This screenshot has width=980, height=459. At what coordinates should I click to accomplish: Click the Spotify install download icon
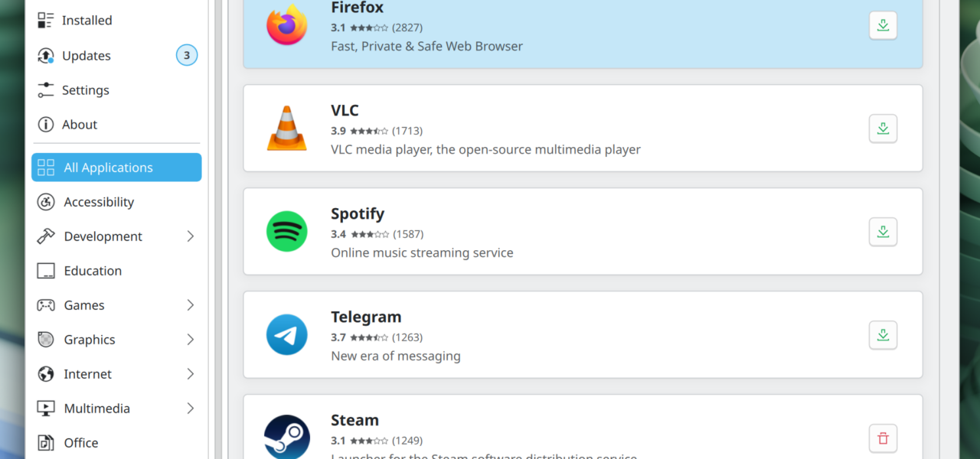point(883,232)
